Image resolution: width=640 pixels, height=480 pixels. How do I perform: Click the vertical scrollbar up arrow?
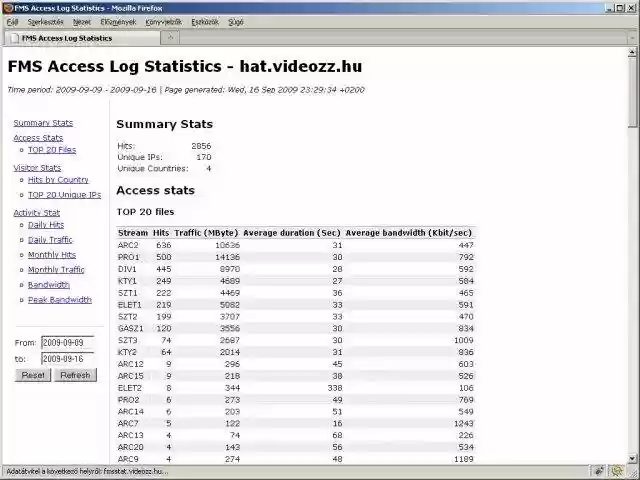[632, 52]
